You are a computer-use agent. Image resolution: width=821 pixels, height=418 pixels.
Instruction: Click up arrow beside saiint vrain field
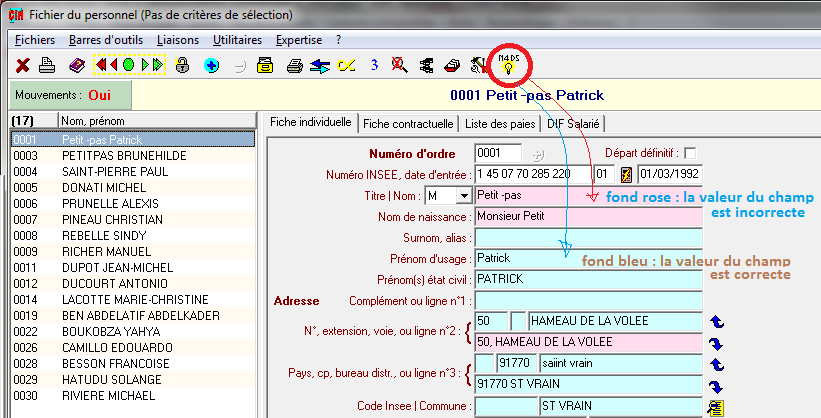tap(717, 364)
